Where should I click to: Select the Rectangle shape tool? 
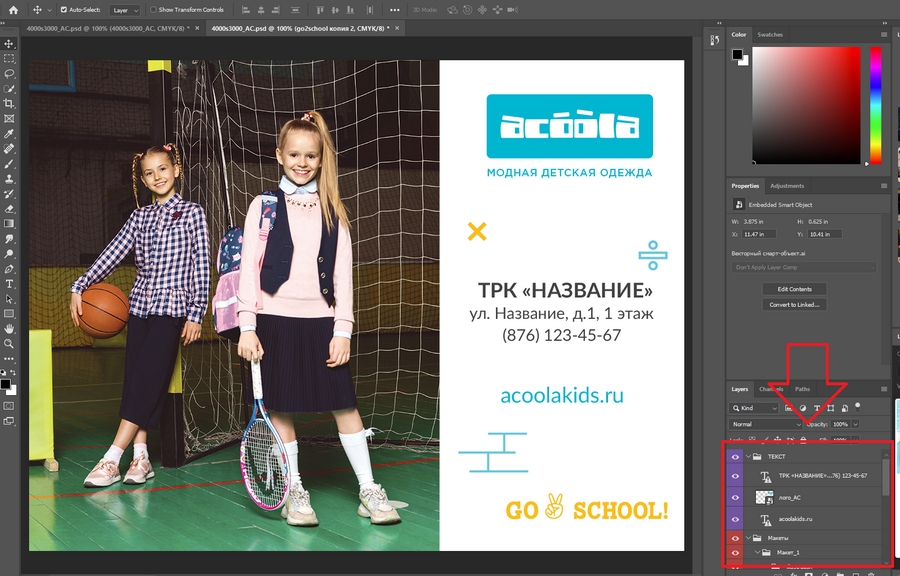tap(9, 314)
